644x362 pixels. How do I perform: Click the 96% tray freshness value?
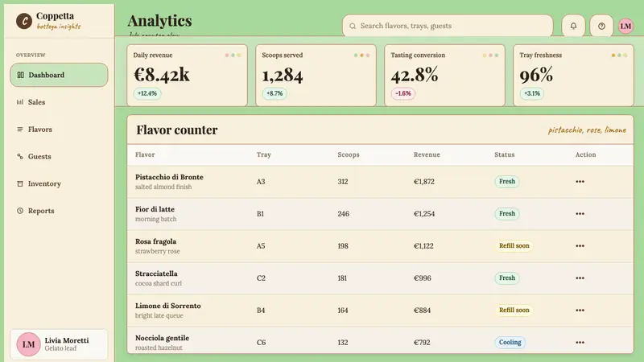536,75
